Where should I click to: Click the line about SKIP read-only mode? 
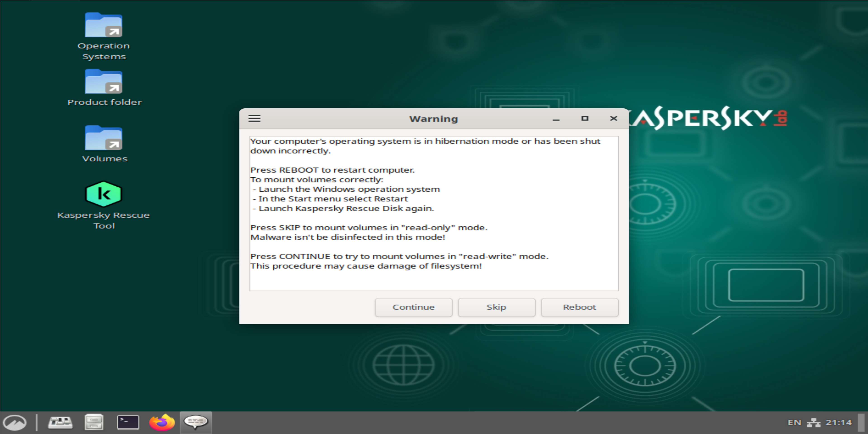point(369,228)
